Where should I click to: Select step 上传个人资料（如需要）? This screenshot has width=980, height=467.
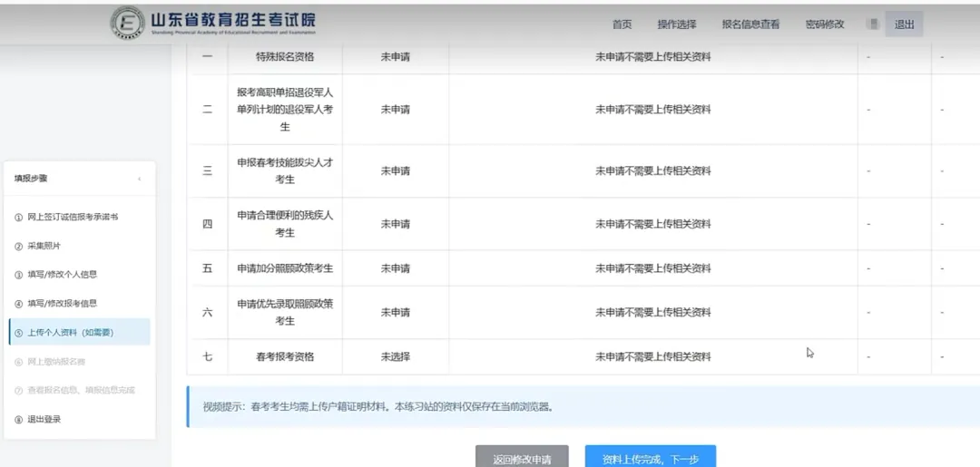(x=79, y=332)
